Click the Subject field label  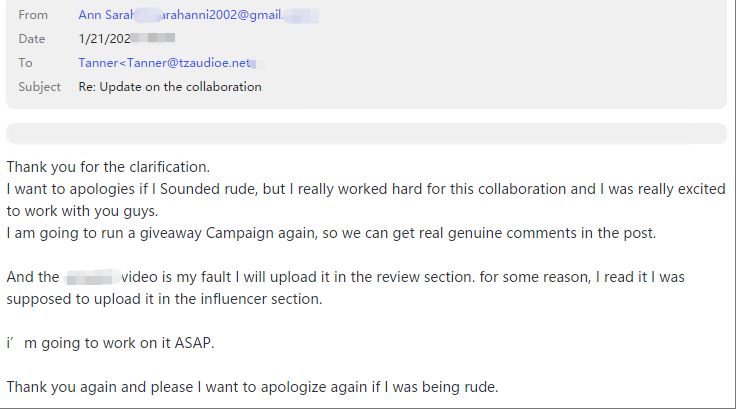pos(39,87)
